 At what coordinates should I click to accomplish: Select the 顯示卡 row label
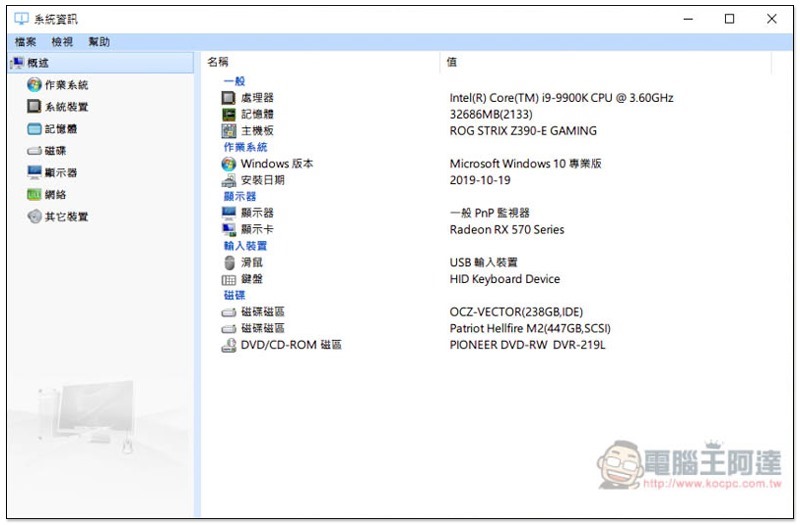(x=257, y=230)
